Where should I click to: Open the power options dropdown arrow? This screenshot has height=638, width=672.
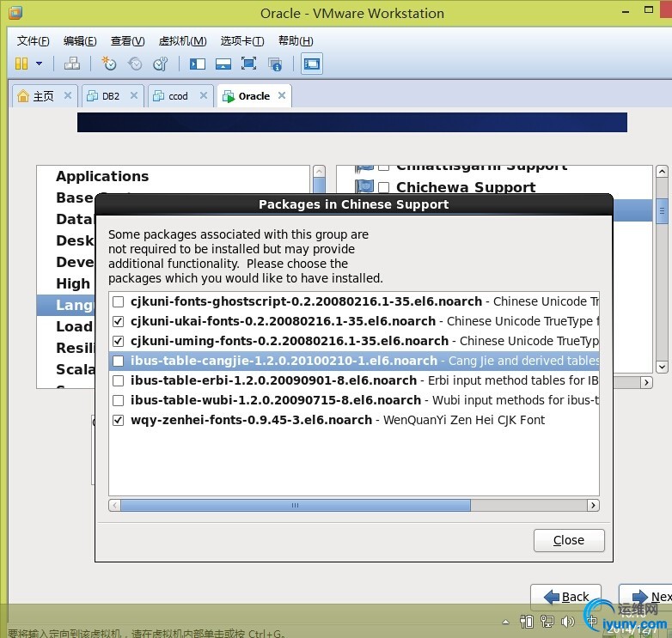point(39,64)
